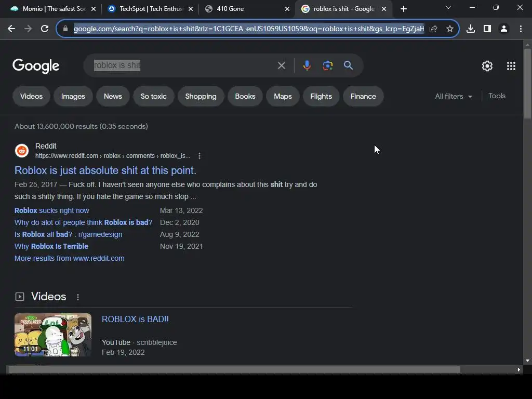Toggle the browser side panel
This screenshot has height=399, width=532.
tap(487, 29)
